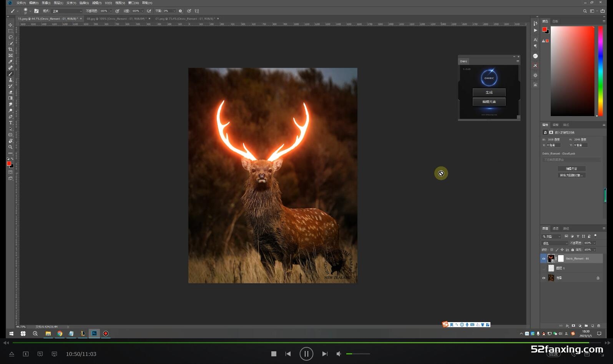
Task: Hide the Oniric_Element - 01 layer
Action: coord(543,259)
